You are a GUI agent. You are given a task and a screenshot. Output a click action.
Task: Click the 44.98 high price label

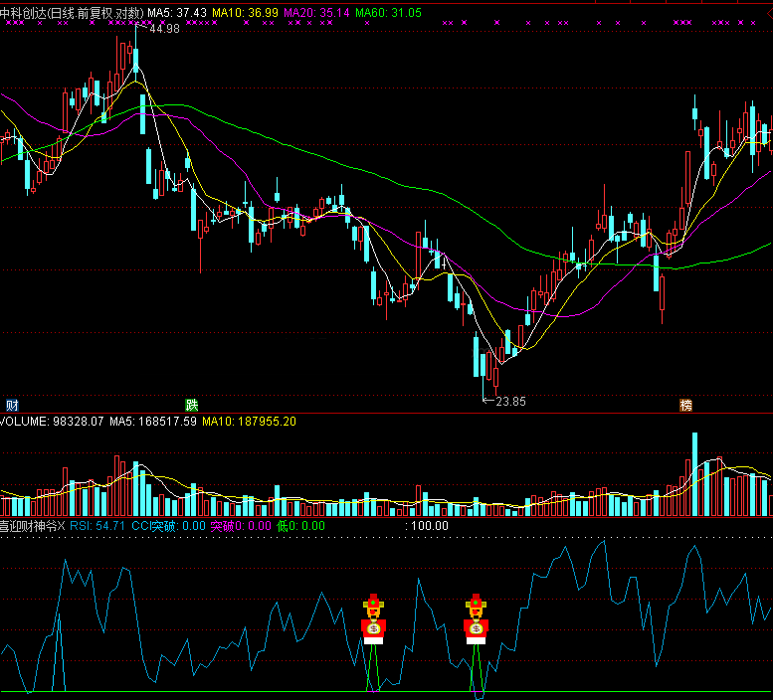164,29
